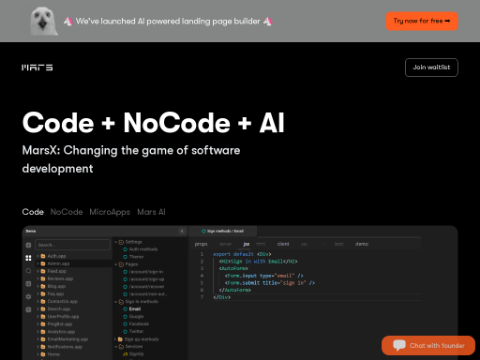Click the teal icon beside Google
Screen dimensions: 480x360
pos(125,316)
